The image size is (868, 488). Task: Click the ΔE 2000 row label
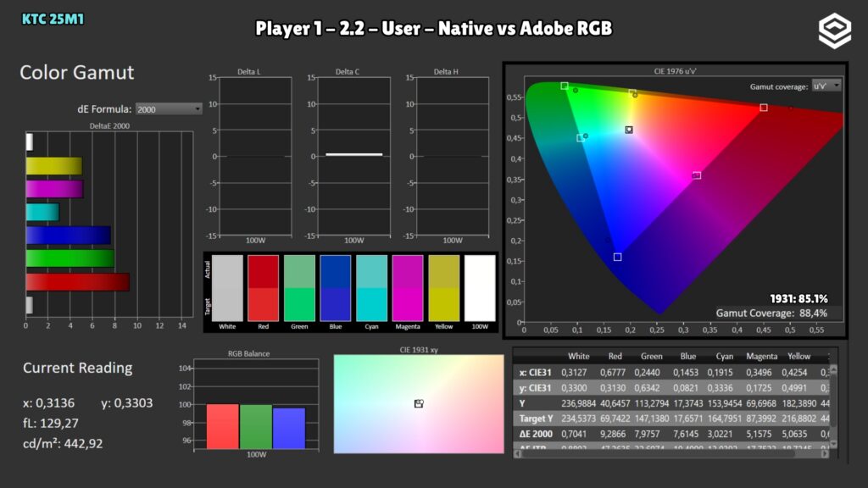(x=536, y=434)
